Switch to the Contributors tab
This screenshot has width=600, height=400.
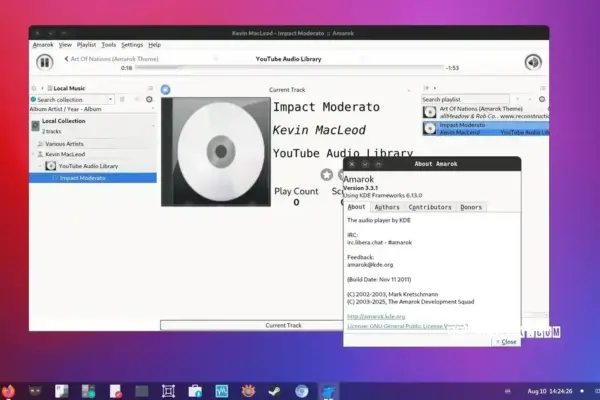click(430, 207)
